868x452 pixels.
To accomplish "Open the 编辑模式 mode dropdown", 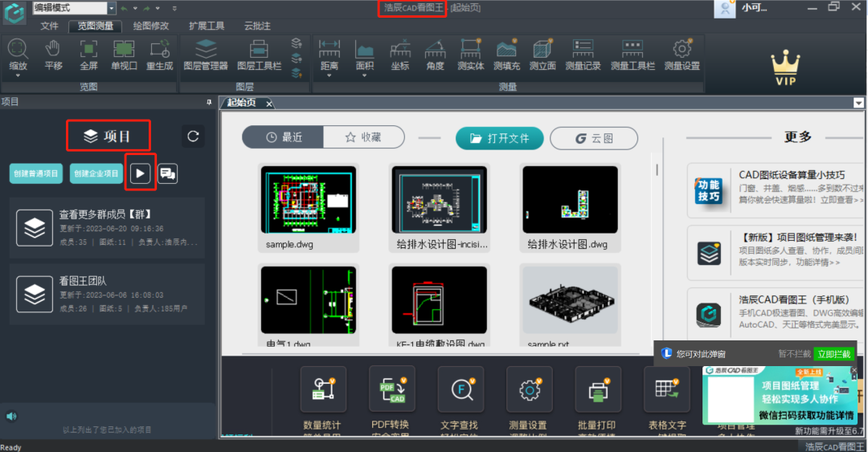I will tap(111, 8).
